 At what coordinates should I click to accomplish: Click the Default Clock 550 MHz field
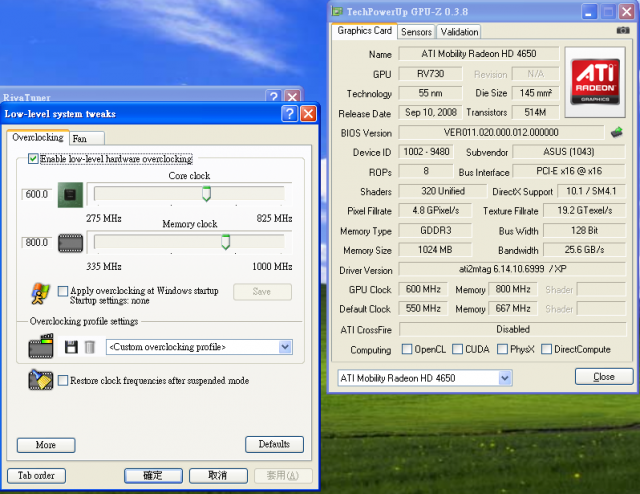423,309
